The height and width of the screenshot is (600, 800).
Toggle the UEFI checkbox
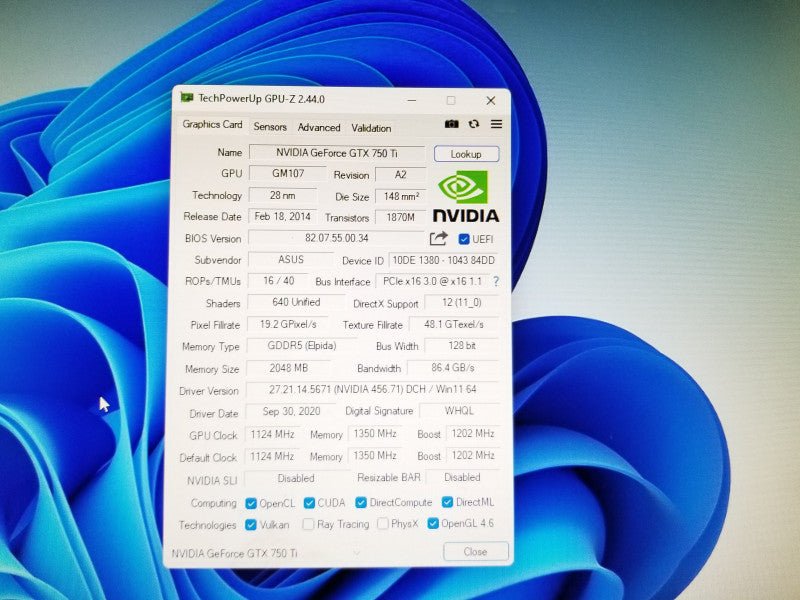[464, 239]
